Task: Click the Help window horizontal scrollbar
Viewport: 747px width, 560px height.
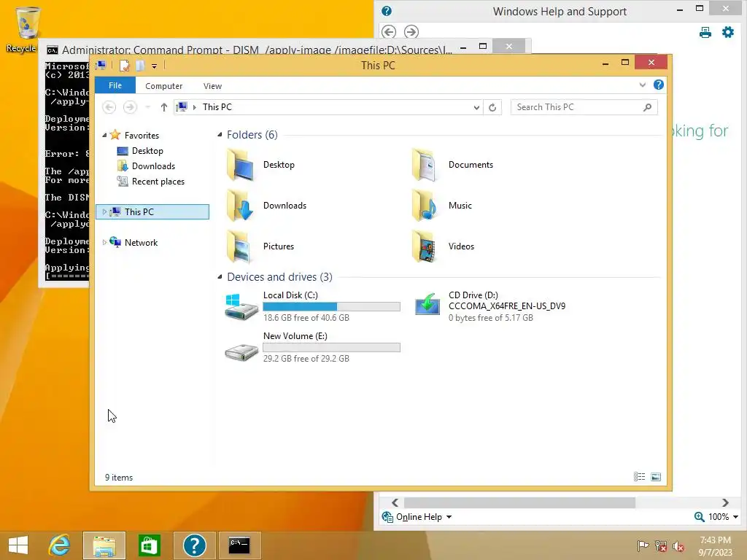Action: coord(519,502)
